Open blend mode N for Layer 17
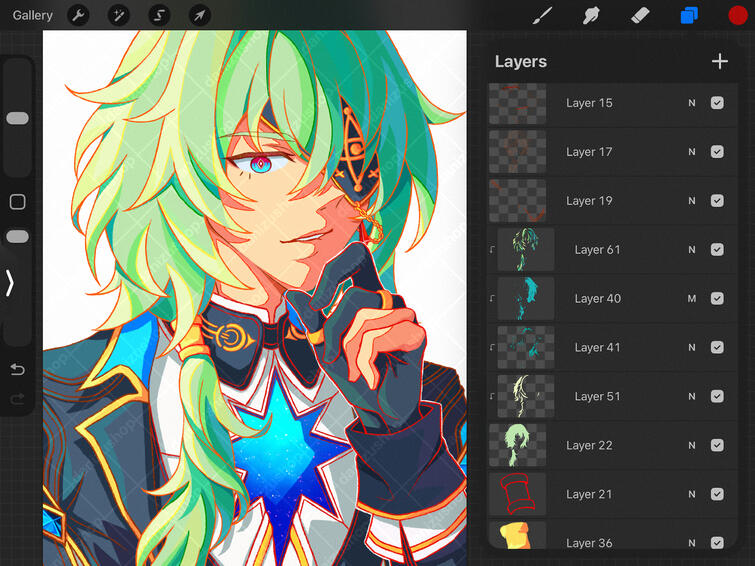 (691, 152)
